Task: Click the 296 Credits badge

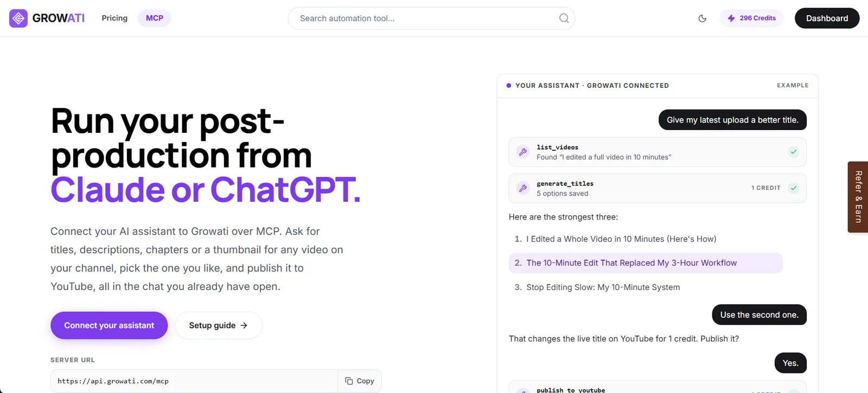Action: point(751,18)
